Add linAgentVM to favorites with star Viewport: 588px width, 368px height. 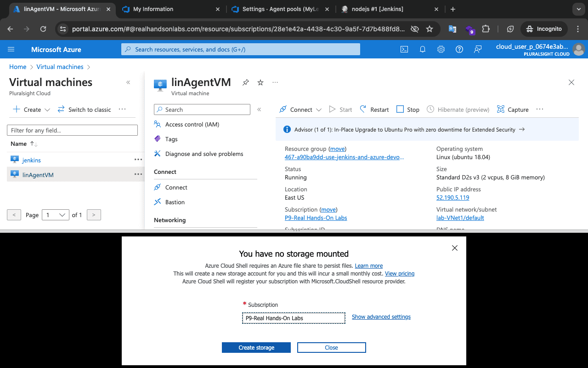[x=260, y=82]
